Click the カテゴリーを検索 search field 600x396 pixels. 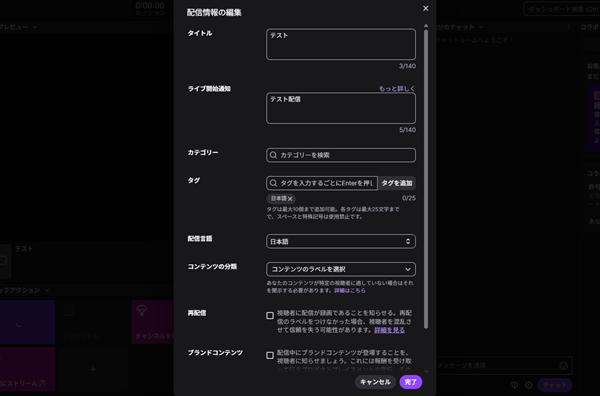341,155
